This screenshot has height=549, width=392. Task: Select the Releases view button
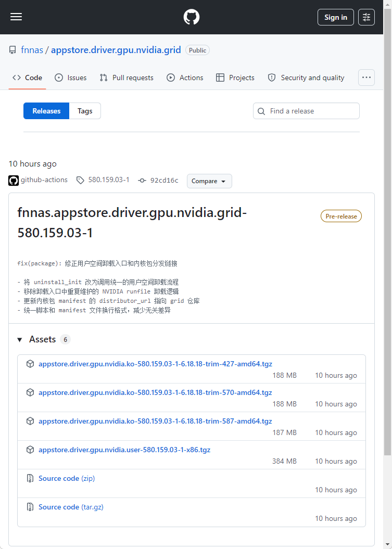coord(46,111)
